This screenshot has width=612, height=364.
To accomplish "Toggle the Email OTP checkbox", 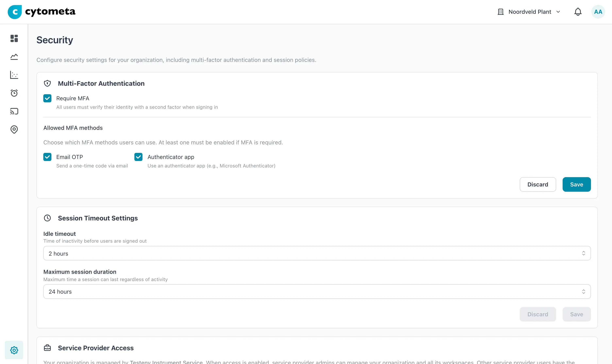I will (x=47, y=157).
